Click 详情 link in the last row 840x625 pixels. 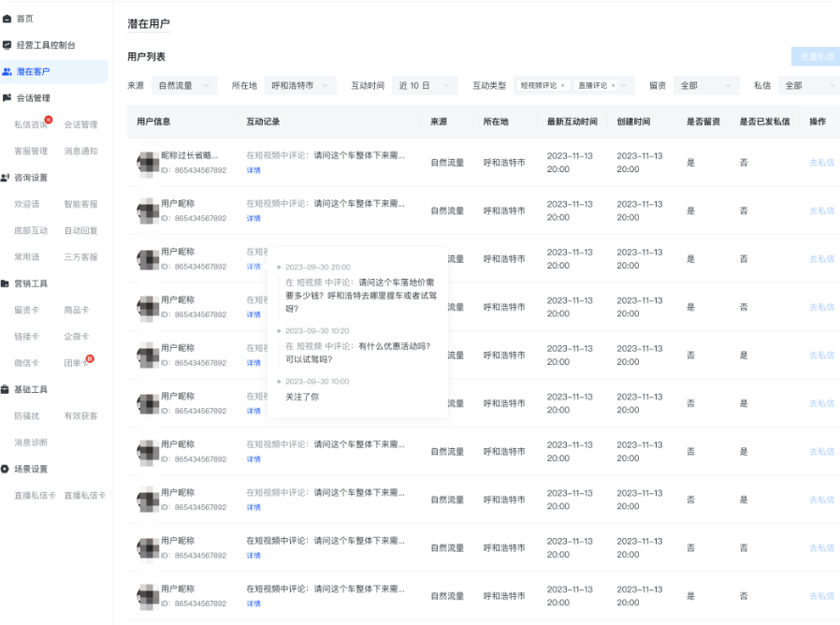click(x=253, y=603)
